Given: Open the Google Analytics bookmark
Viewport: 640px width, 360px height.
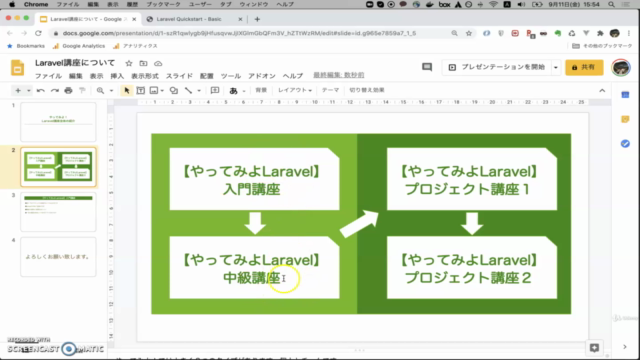Looking at the screenshot, I should (x=79, y=46).
